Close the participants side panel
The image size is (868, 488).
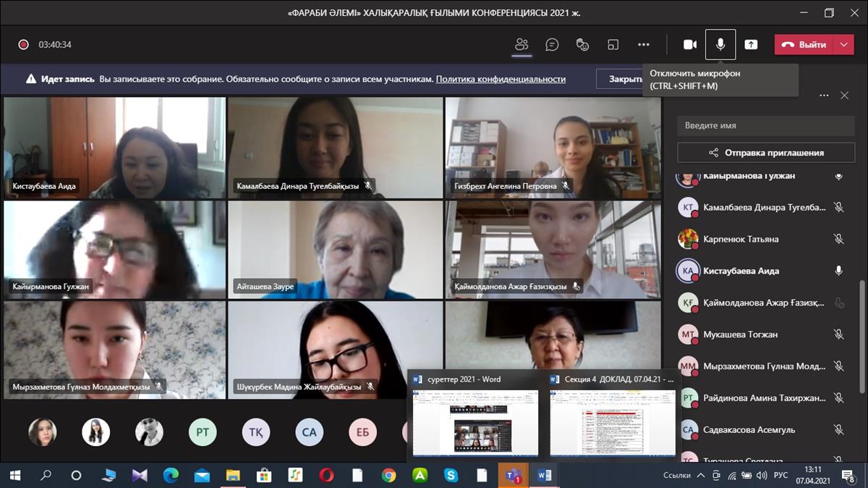[x=844, y=96]
